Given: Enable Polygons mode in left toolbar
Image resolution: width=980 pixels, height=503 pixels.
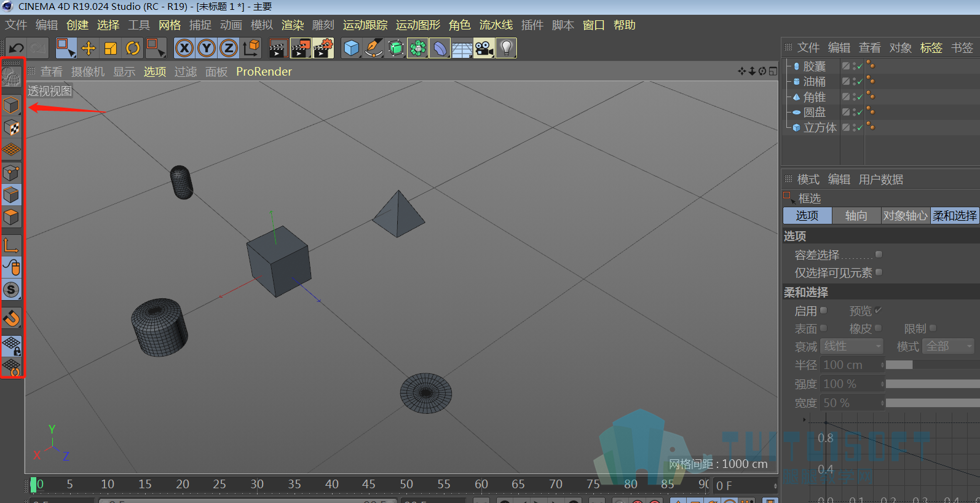Looking at the screenshot, I should click(x=12, y=217).
